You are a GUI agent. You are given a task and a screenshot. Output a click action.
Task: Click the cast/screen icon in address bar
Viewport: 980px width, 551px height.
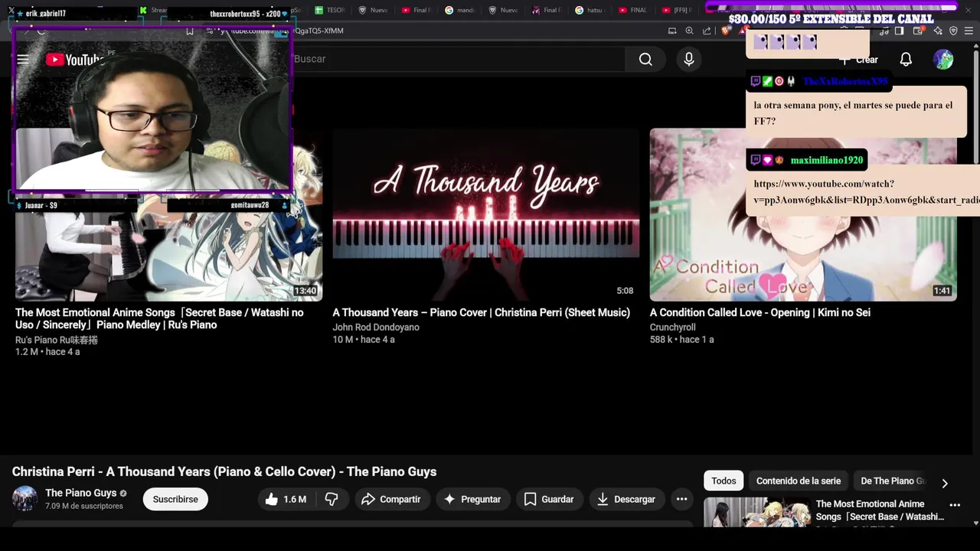coord(672,31)
